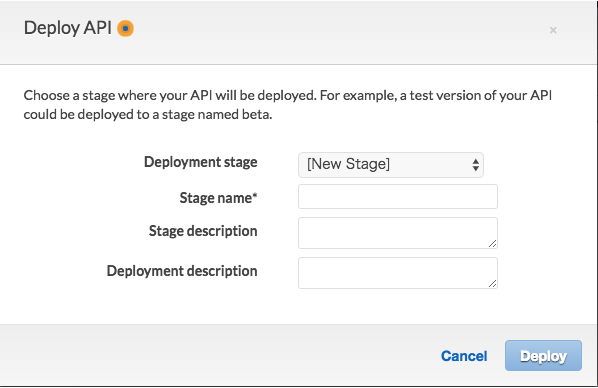Click the 'Stage name*' label
This screenshot has height=388, width=598.
point(219,198)
